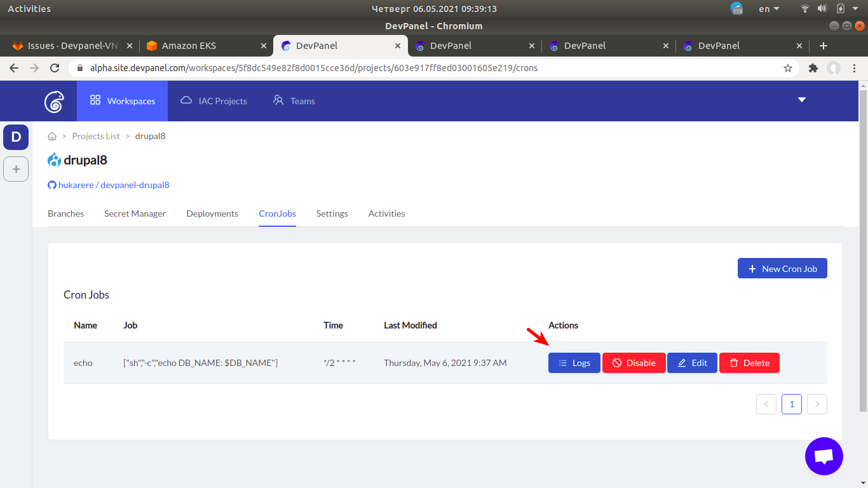Select the D workspace avatar
Image resolution: width=868 pixels, height=488 pixels.
point(16,137)
